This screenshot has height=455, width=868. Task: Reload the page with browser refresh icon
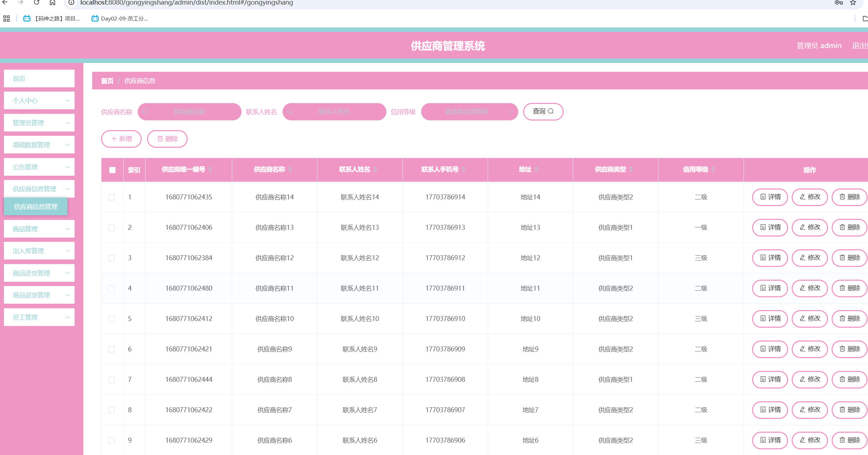click(36, 2)
